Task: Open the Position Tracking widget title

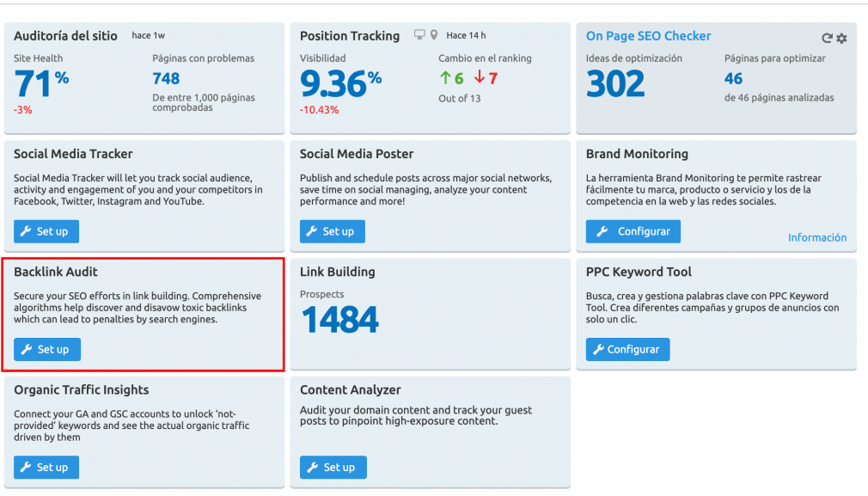Action: click(350, 36)
